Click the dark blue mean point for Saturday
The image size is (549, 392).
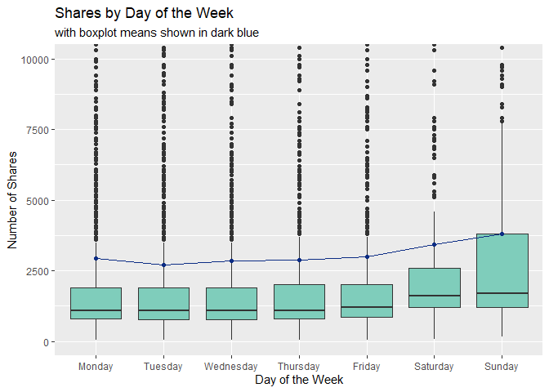pyautogui.click(x=434, y=244)
